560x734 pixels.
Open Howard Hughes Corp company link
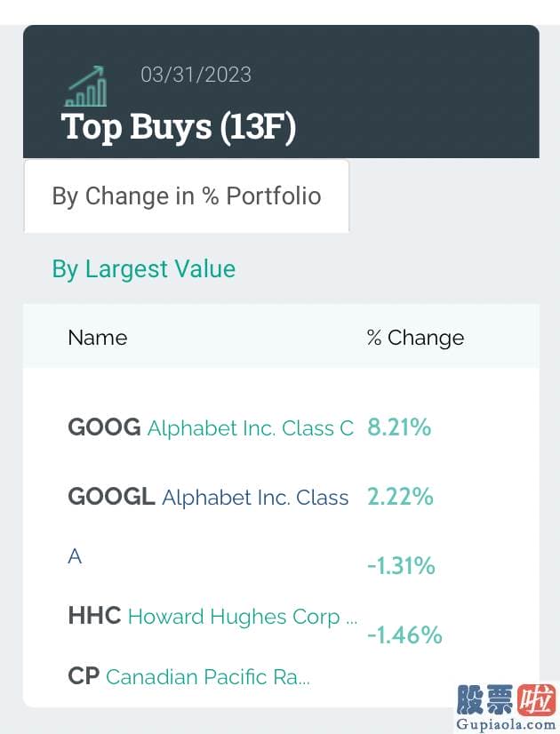243,617
